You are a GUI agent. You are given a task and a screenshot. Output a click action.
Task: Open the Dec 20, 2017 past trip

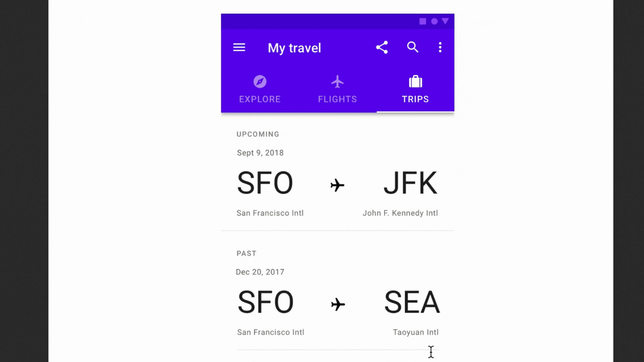[260, 272]
